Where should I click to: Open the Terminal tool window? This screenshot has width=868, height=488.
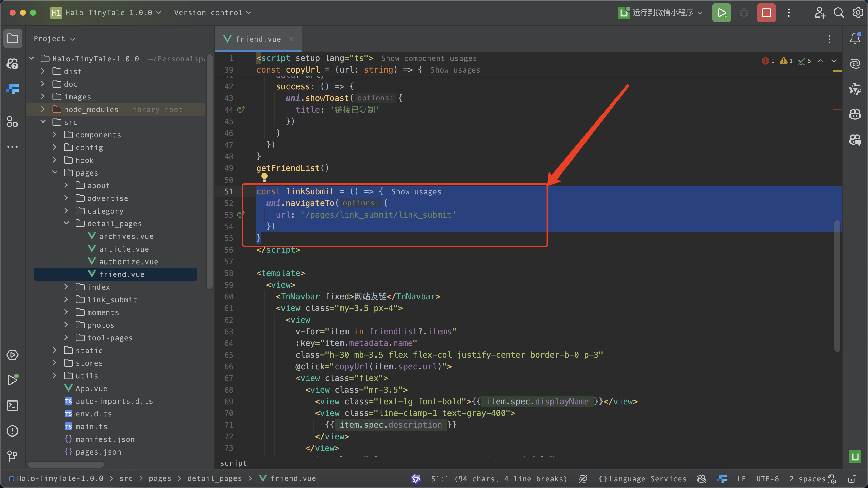(12, 406)
